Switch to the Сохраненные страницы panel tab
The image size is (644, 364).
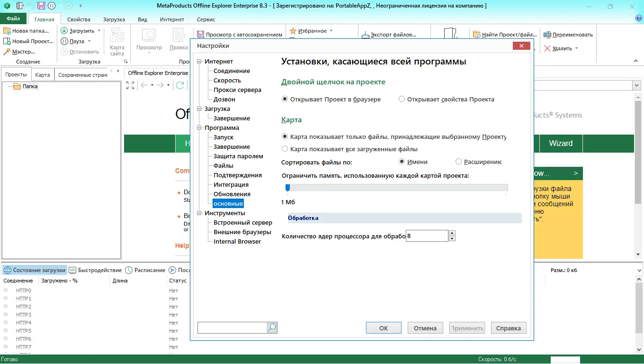coord(83,75)
